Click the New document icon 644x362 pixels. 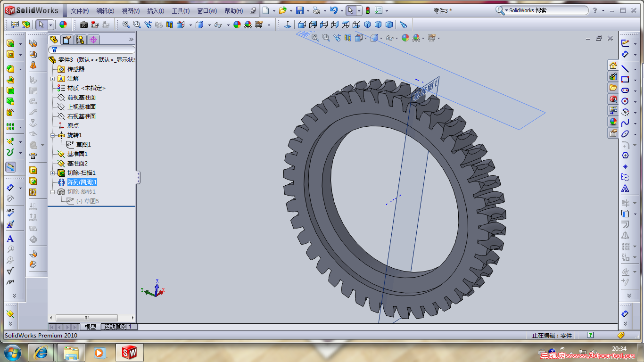click(x=266, y=10)
